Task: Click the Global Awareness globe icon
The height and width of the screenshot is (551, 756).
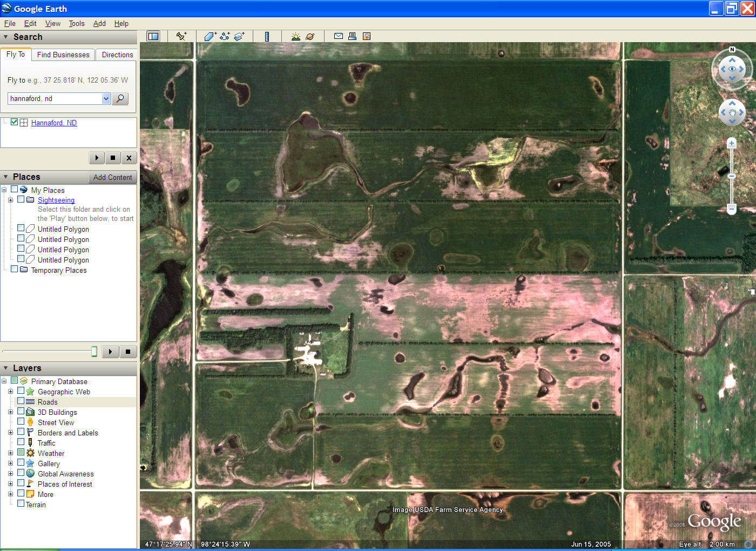Action: click(x=30, y=473)
